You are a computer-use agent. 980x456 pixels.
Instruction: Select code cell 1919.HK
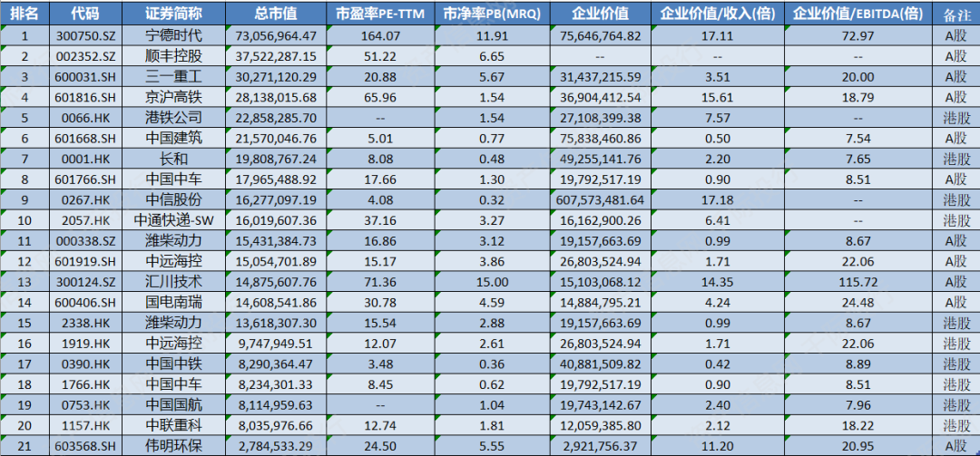(85, 344)
